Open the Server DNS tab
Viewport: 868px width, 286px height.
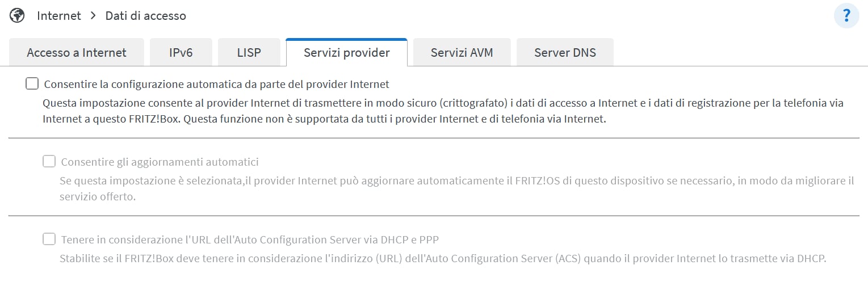coord(565,53)
